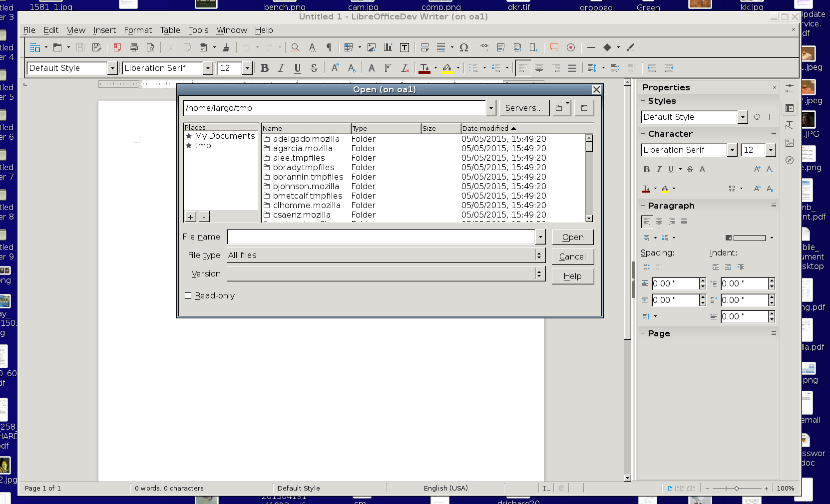Open sidebar font size 12 dropdown
Viewport: 830px width, 504px height.
[771, 150]
